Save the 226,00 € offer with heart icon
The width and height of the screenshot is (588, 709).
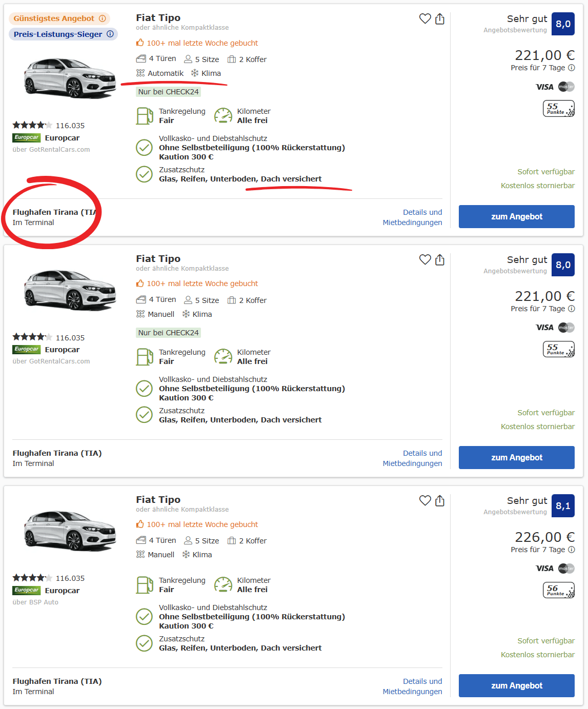425,500
